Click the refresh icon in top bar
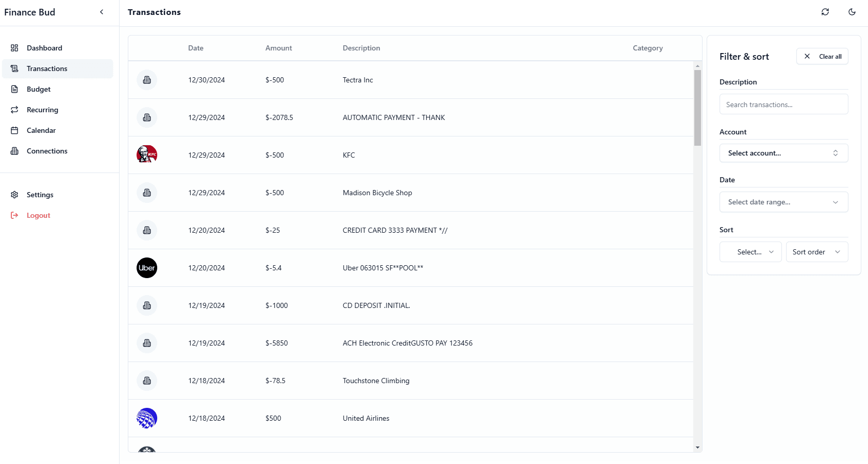Screen dimensions: 868x464 825,12
